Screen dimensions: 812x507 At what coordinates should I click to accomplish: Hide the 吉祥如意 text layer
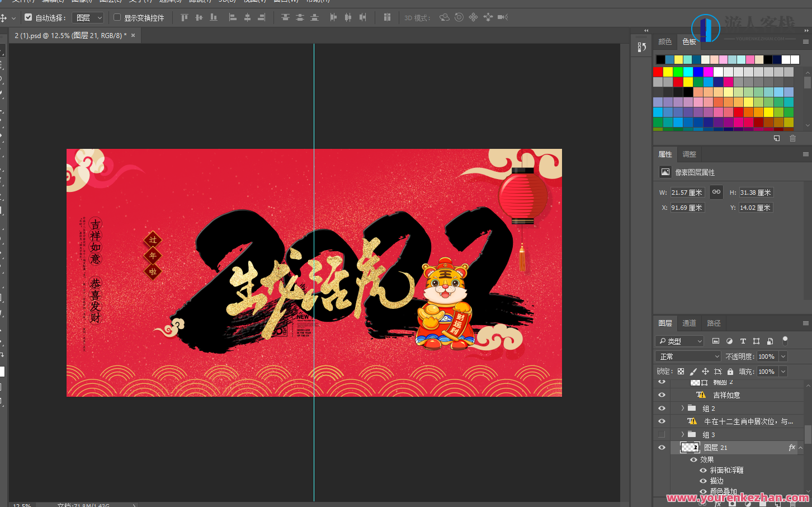[x=662, y=395]
